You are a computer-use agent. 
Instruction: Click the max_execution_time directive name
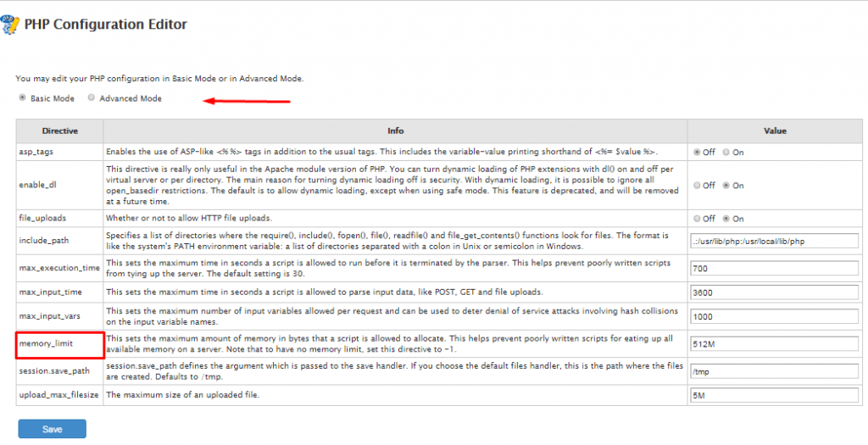pos(59,269)
